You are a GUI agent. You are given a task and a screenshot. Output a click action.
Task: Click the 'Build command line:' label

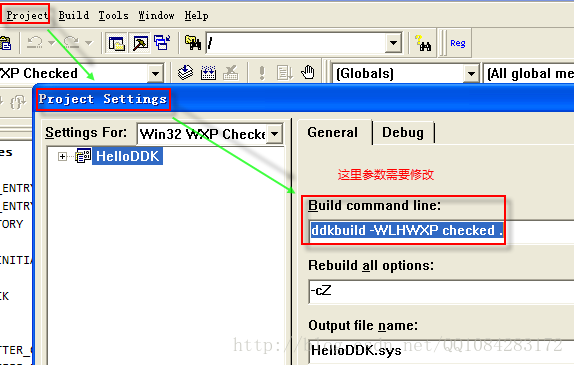[374, 205]
